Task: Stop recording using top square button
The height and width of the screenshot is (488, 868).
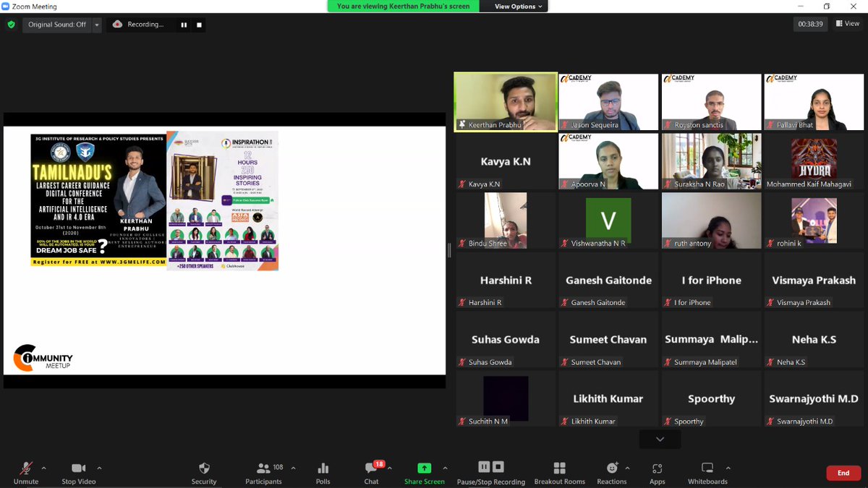Action: pos(200,25)
